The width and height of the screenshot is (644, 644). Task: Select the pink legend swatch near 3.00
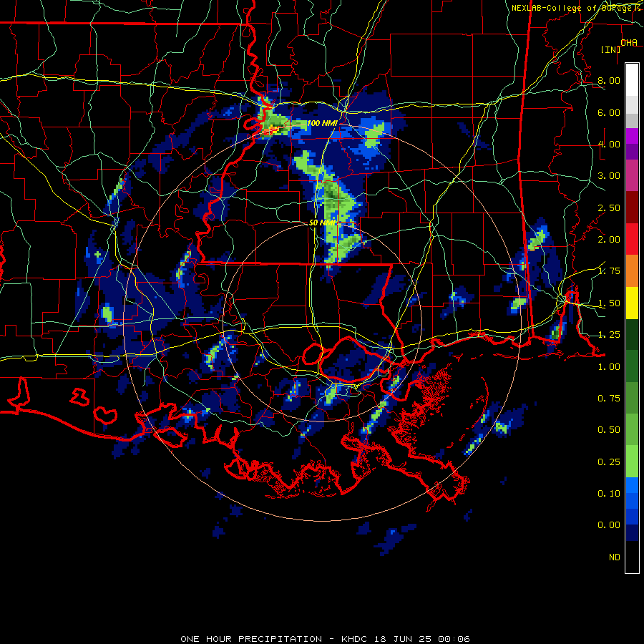(632, 175)
